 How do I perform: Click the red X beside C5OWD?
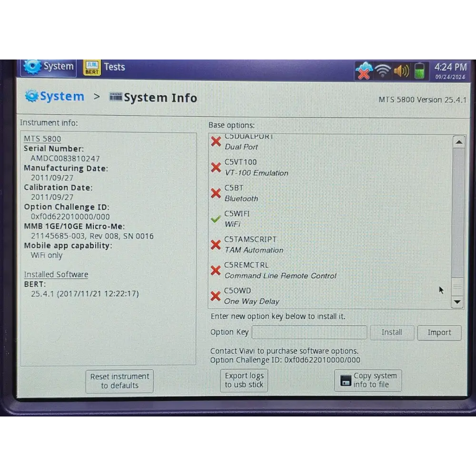pyautogui.click(x=215, y=296)
